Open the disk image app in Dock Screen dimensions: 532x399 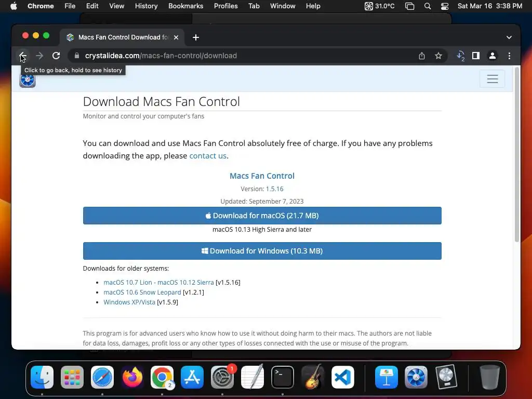coord(446,377)
